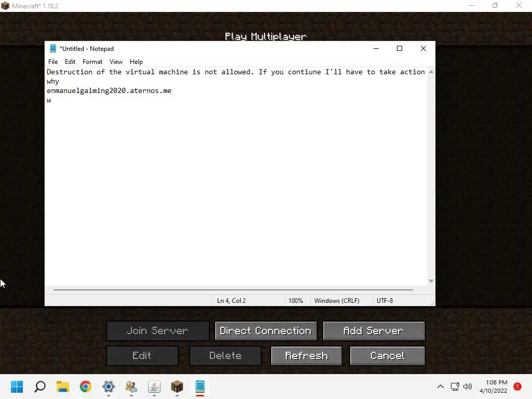
Task: Open the two-person icon app in taskbar
Action: [131, 387]
